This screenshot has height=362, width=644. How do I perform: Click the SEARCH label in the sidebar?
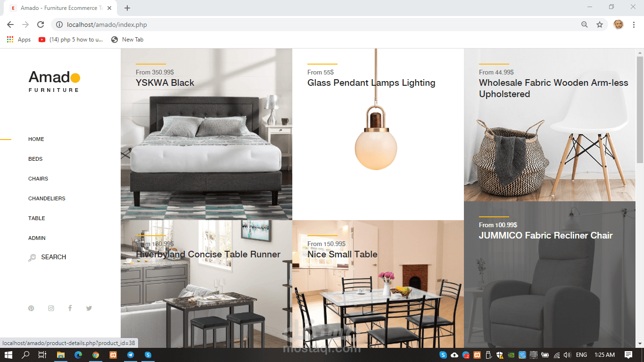click(x=54, y=257)
